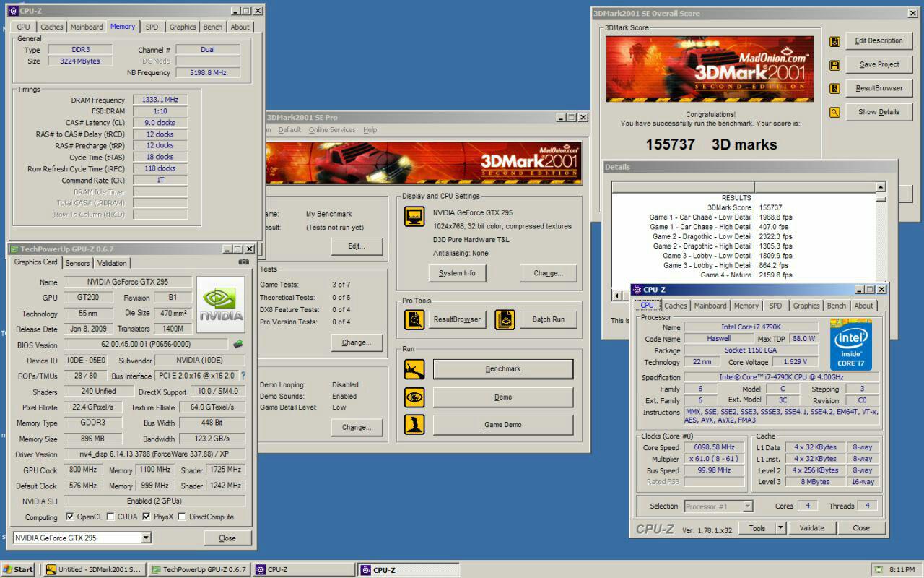924x578 pixels.
Task: Toggle the DirectCompute checkbox in GPU-Z
Action: (182, 517)
